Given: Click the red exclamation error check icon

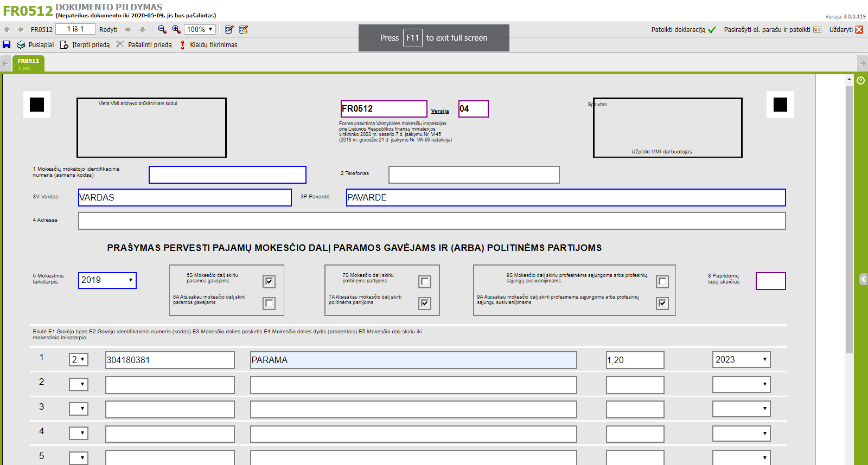Looking at the screenshot, I should [x=182, y=44].
